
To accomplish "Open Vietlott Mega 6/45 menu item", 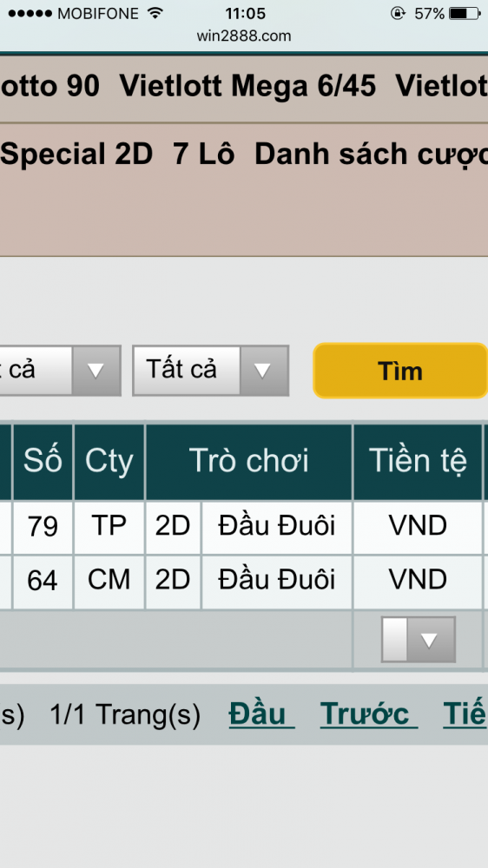I will 247,86.
